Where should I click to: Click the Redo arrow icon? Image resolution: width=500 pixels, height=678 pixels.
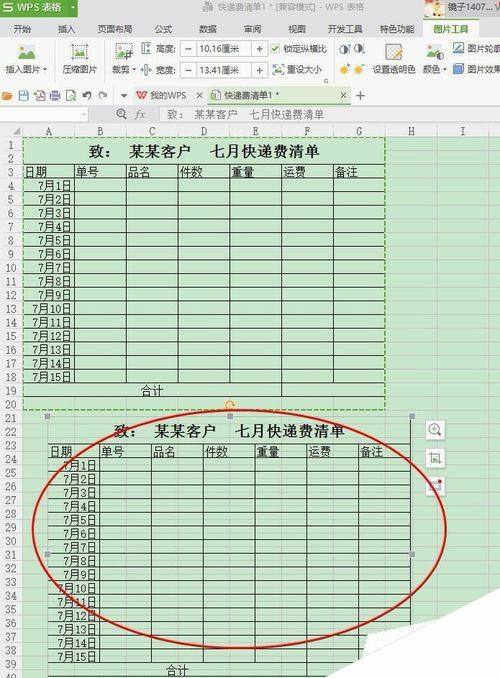coord(103,95)
